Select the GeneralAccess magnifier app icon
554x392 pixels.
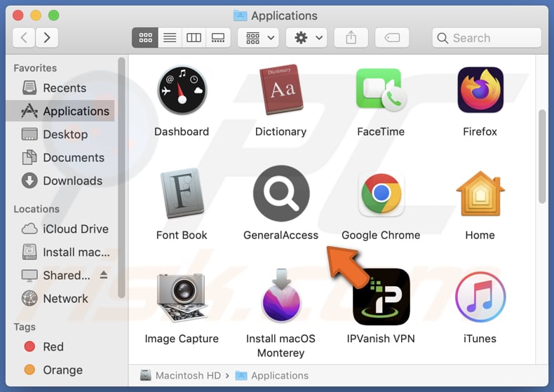pos(281,193)
